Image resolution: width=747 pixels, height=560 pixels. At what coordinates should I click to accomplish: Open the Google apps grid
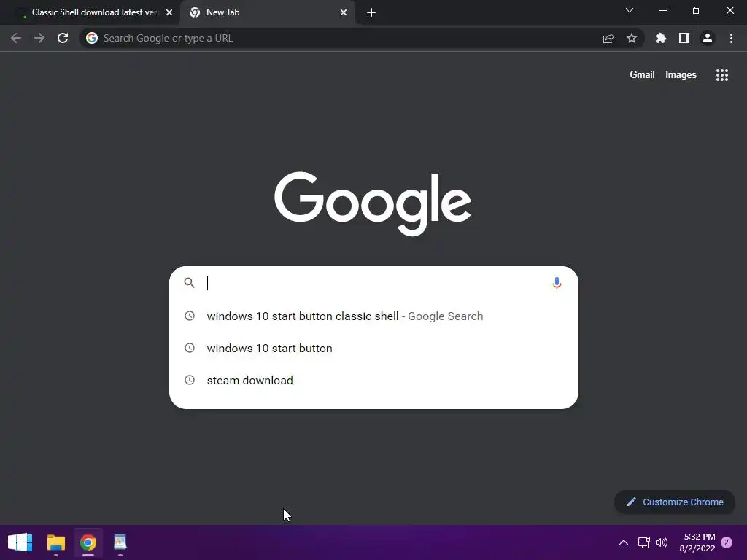(722, 75)
